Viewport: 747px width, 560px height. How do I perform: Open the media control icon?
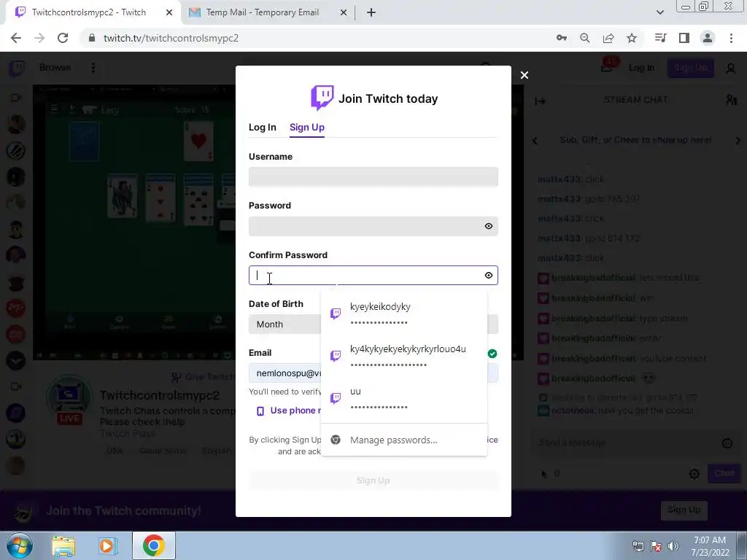click(660, 38)
